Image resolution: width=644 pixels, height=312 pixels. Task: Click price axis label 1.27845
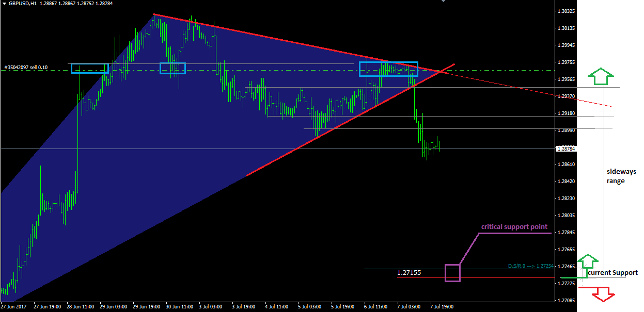[x=567, y=232]
